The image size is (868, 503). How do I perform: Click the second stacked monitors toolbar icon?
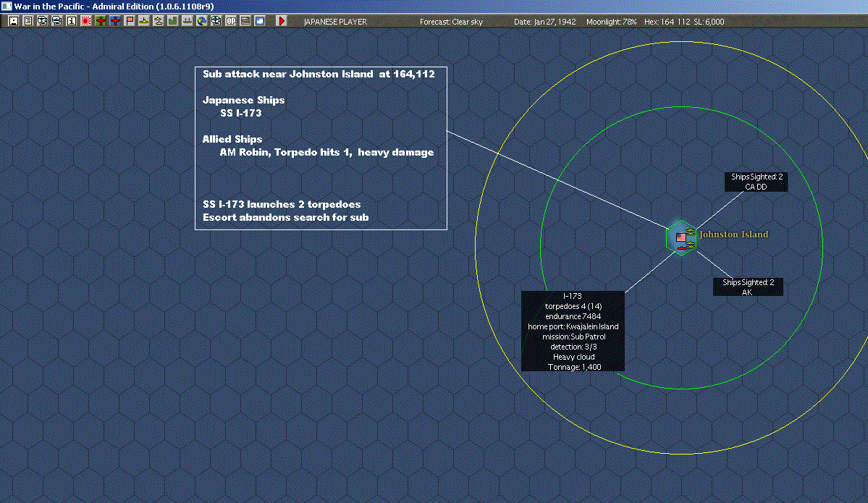click(x=57, y=21)
